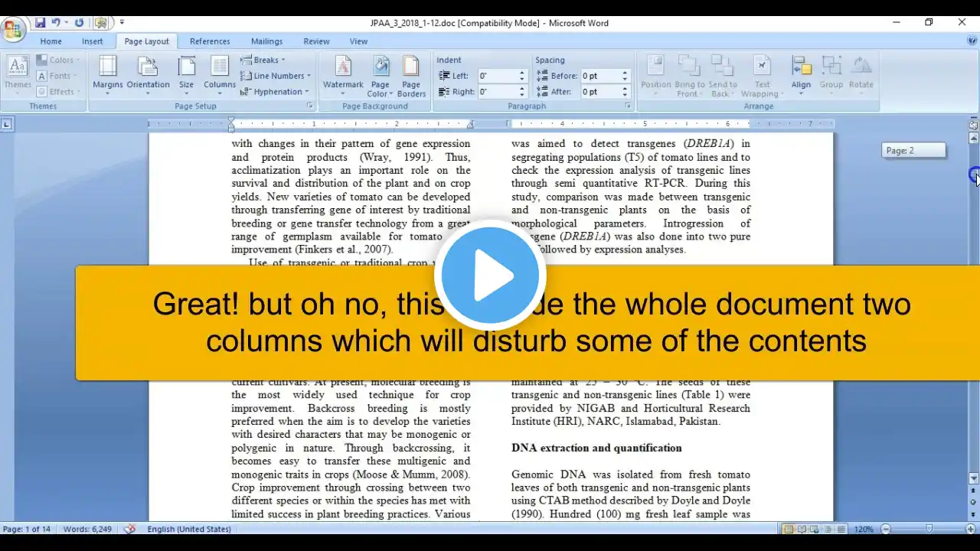Change page Orientation
The width and height of the screenshot is (980, 551).
pos(149,76)
